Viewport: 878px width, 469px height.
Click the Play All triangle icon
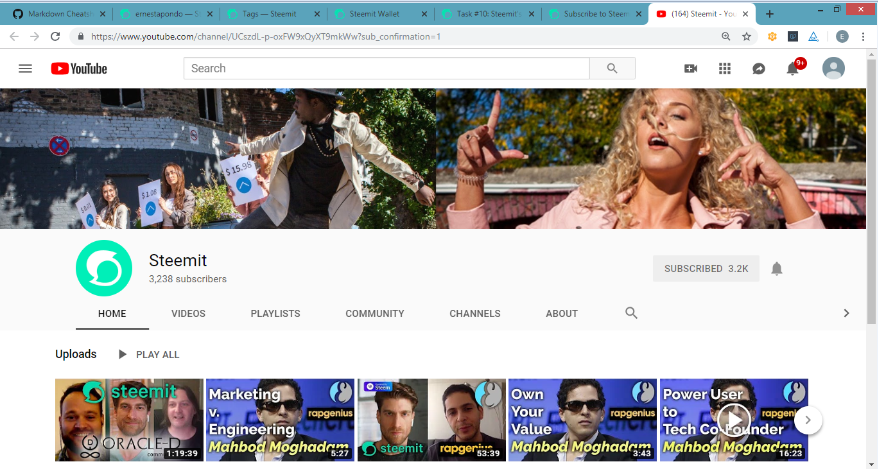point(123,354)
